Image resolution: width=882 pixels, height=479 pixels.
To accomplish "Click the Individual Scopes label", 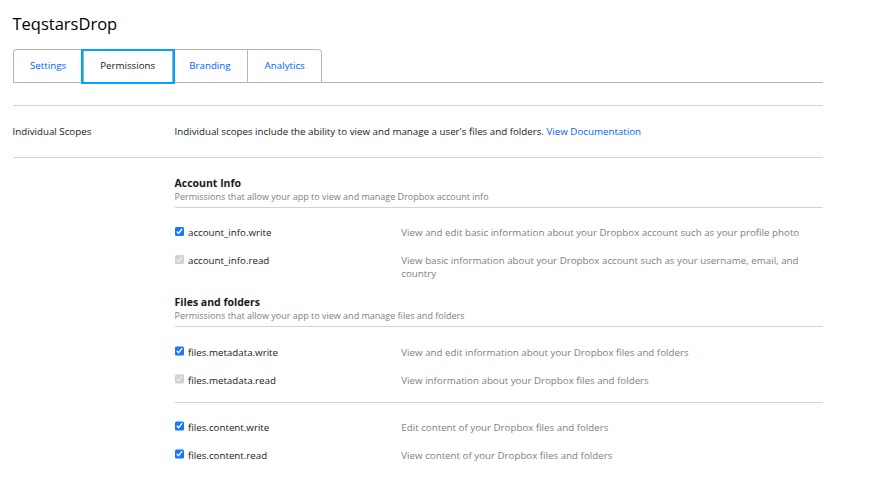I will 52,132.
